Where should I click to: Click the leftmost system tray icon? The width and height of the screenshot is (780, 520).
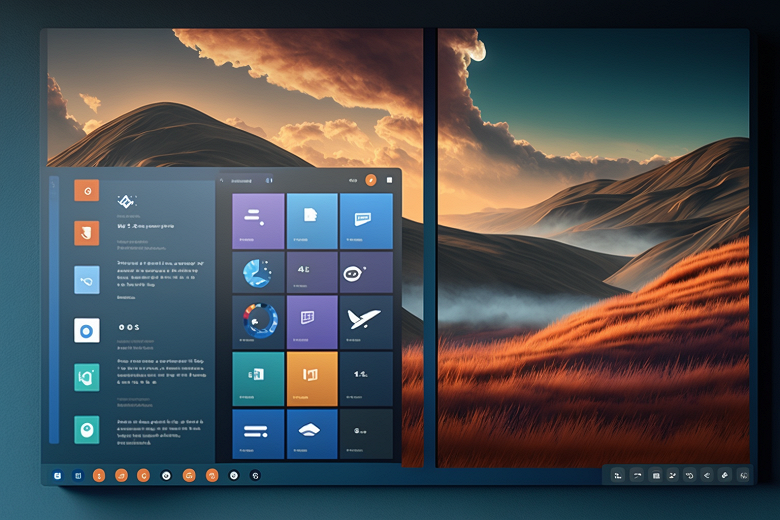[x=618, y=476]
